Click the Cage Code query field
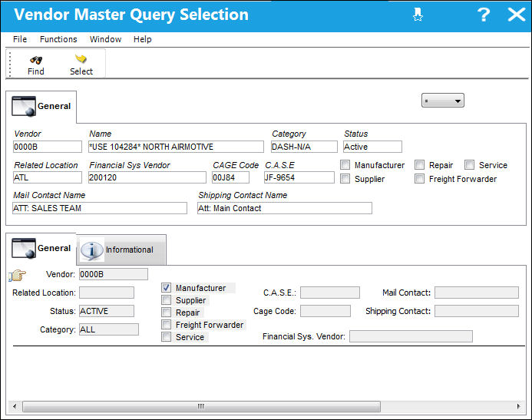This screenshot has height=420, width=532. coord(325,311)
